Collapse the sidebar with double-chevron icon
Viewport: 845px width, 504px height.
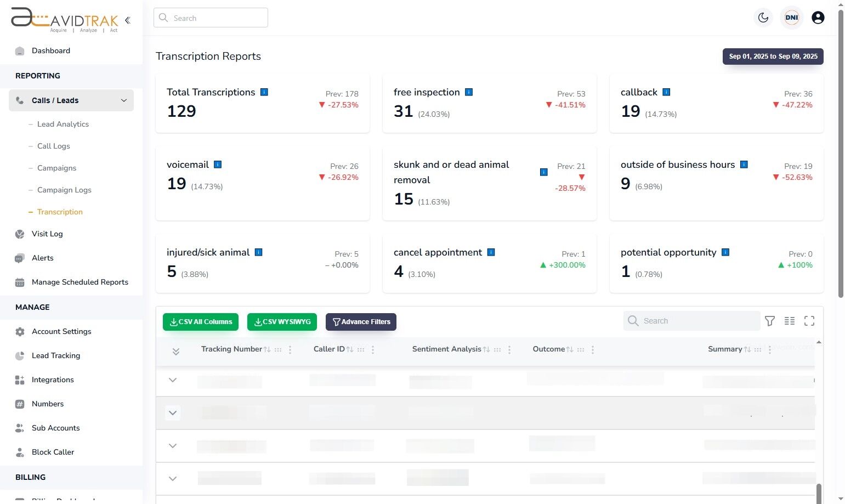click(x=127, y=20)
